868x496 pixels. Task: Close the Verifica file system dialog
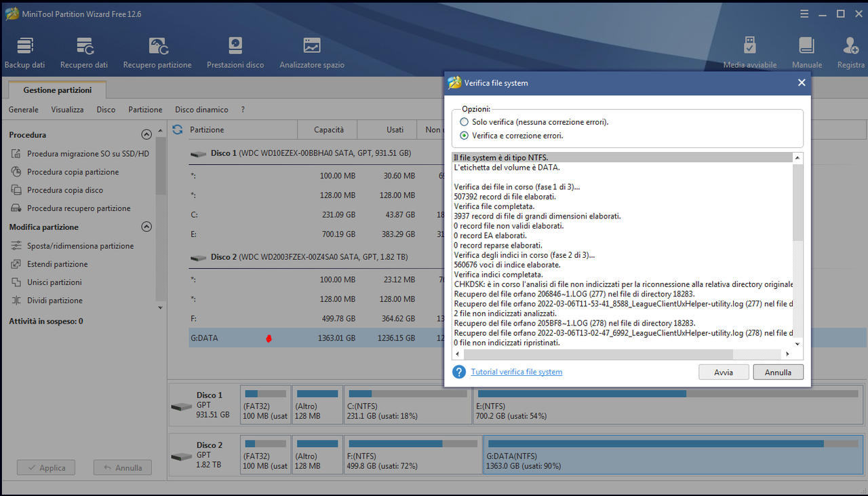click(x=802, y=83)
